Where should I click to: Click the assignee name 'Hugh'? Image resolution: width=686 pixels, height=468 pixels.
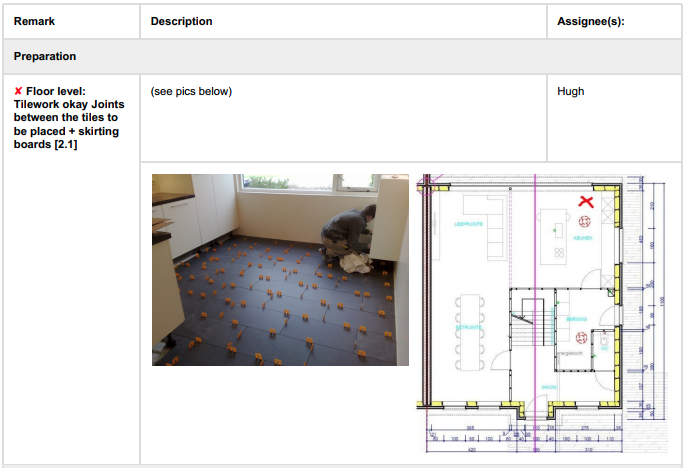click(x=570, y=91)
